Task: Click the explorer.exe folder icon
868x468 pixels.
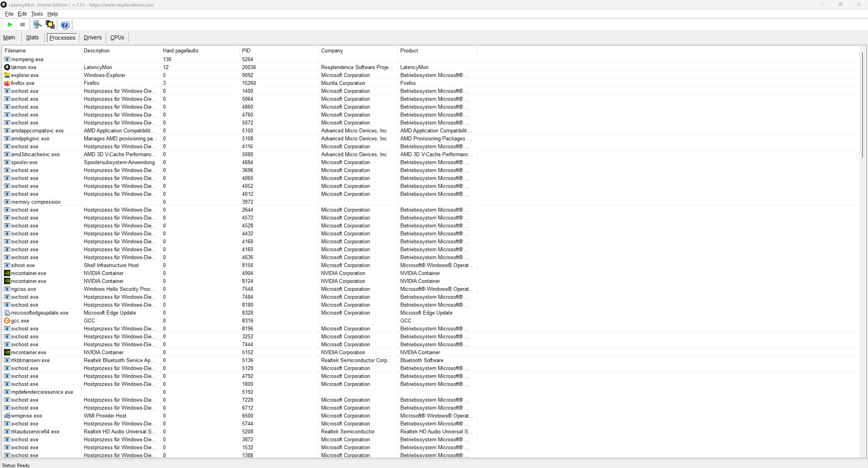Action: click(x=7, y=75)
